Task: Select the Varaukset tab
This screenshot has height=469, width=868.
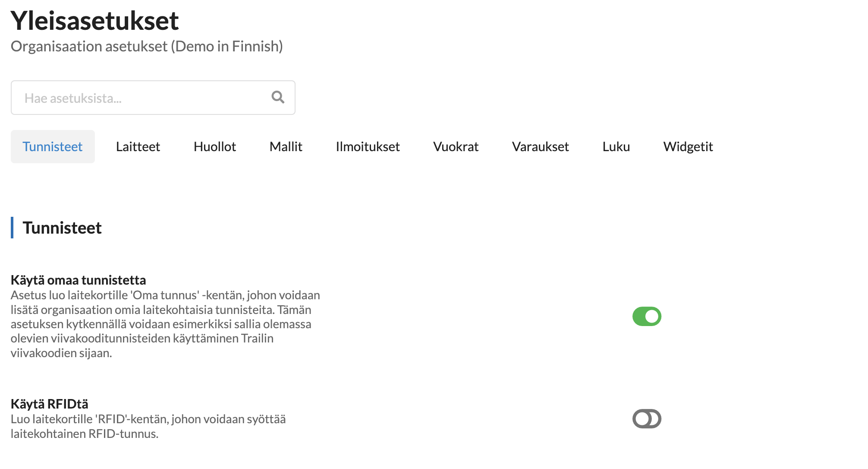Action: click(540, 147)
